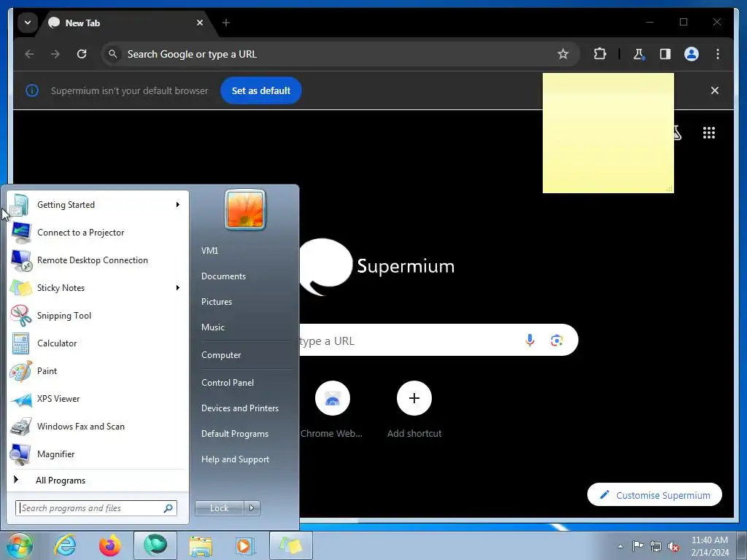Open Windows Media Player from taskbar

(245, 545)
